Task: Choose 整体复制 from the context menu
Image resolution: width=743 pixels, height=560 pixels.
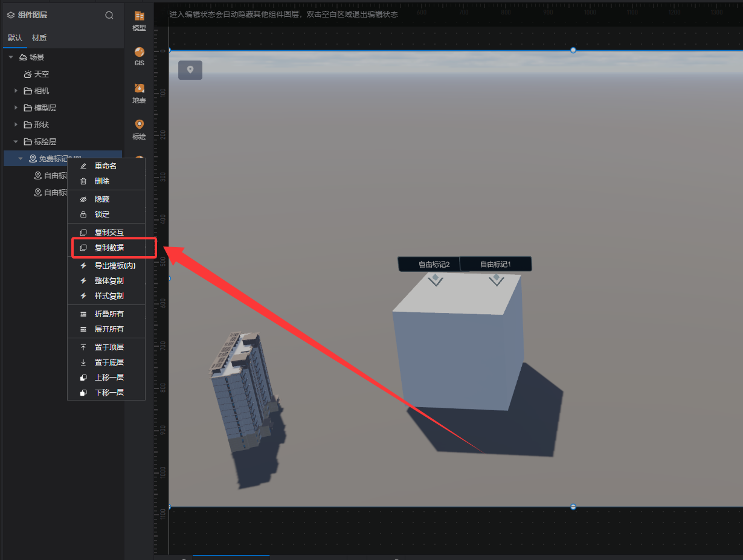Action: click(106, 280)
